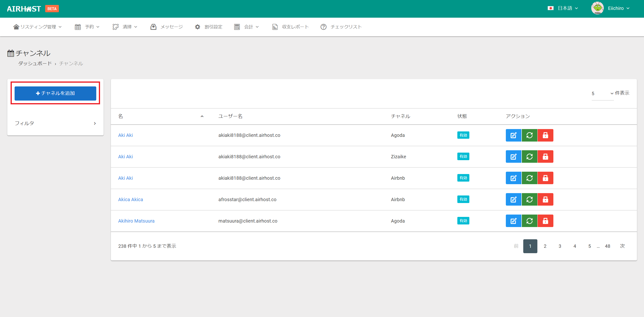Click red lock icon in Zizaike row
The height and width of the screenshot is (317, 644).
[x=545, y=157]
